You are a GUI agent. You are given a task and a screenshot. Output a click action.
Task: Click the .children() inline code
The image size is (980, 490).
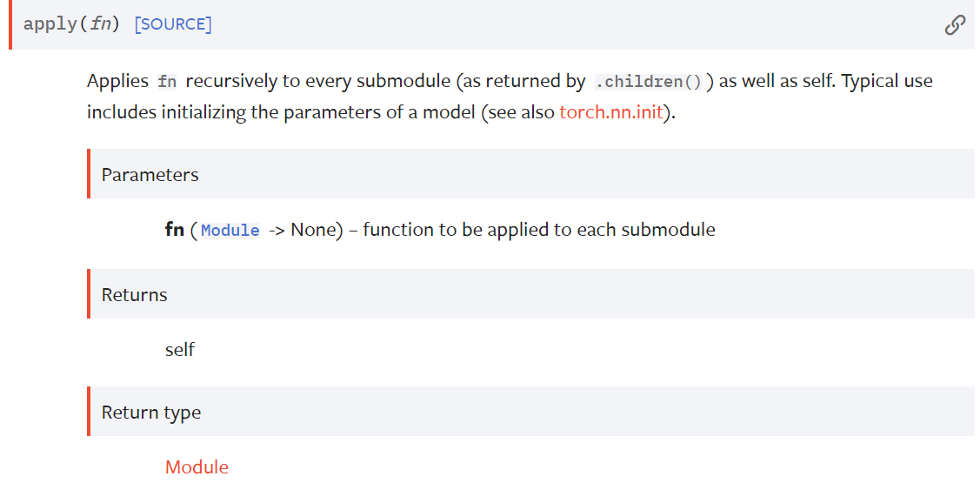pyautogui.click(x=649, y=82)
